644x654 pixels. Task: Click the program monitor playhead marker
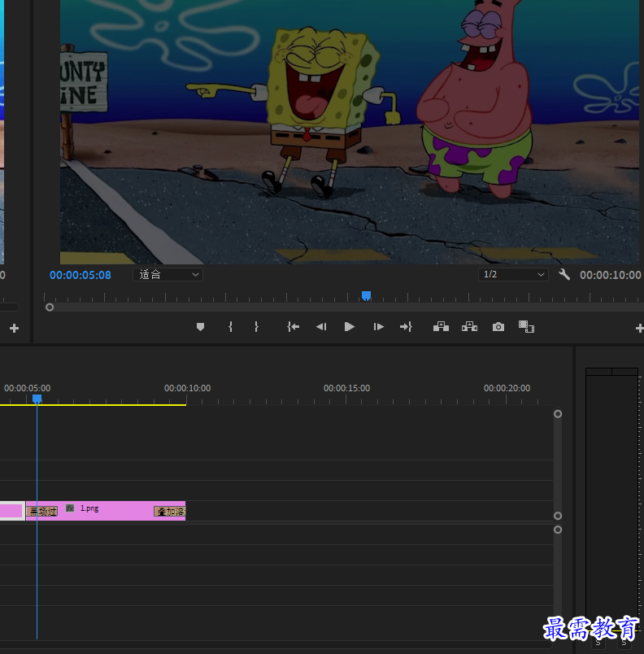(366, 296)
